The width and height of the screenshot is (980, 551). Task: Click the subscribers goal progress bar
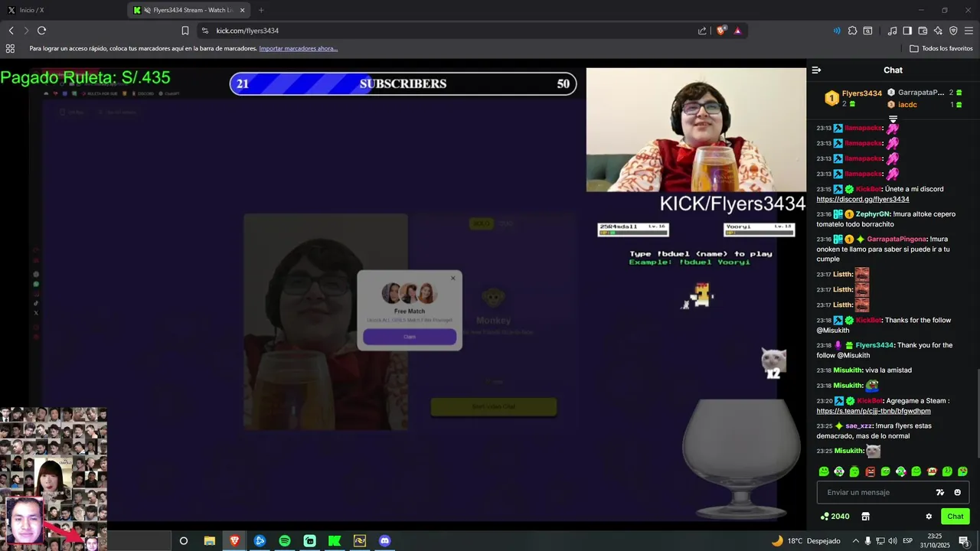[x=403, y=84]
